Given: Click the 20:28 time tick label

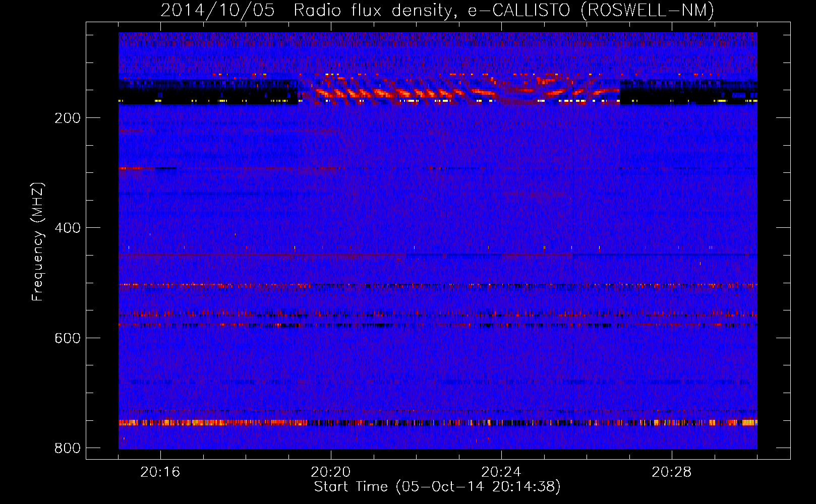Looking at the screenshot, I should pyautogui.click(x=672, y=472).
